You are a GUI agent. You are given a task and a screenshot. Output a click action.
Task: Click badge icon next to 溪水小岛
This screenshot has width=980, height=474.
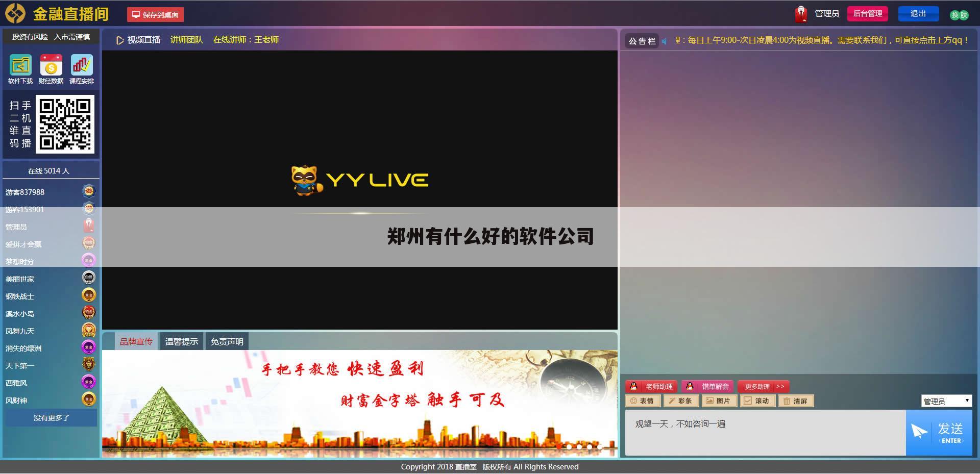(x=89, y=313)
